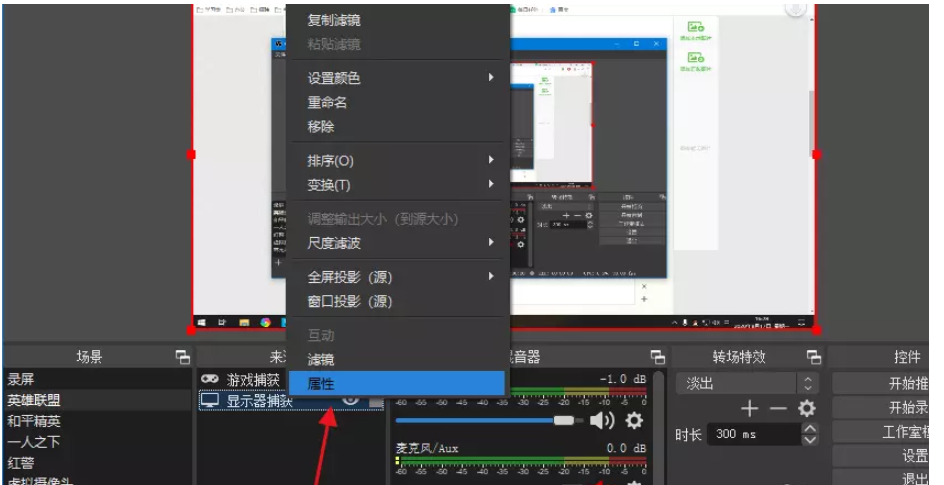Select 属性 in the context menu

pos(397,384)
